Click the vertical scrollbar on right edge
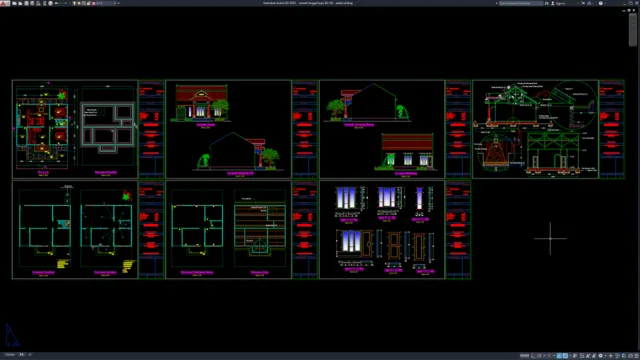This screenshot has width=640, height=360. coord(633,29)
